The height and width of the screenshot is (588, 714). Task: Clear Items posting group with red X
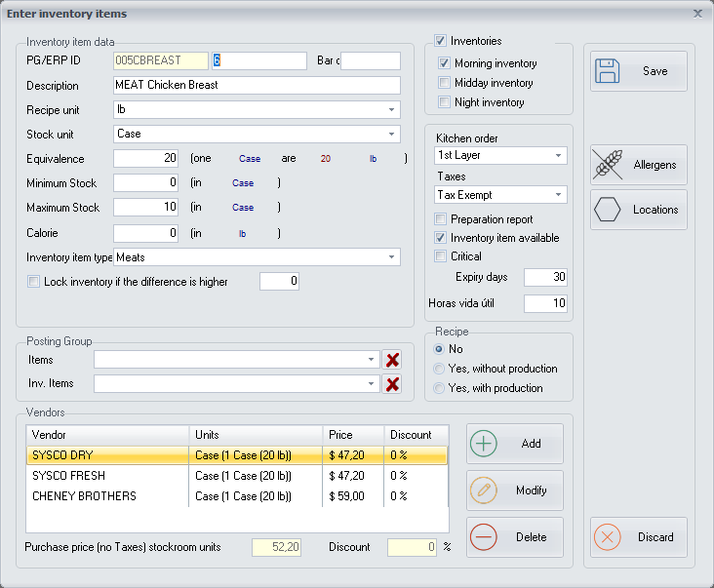pyautogui.click(x=392, y=360)
